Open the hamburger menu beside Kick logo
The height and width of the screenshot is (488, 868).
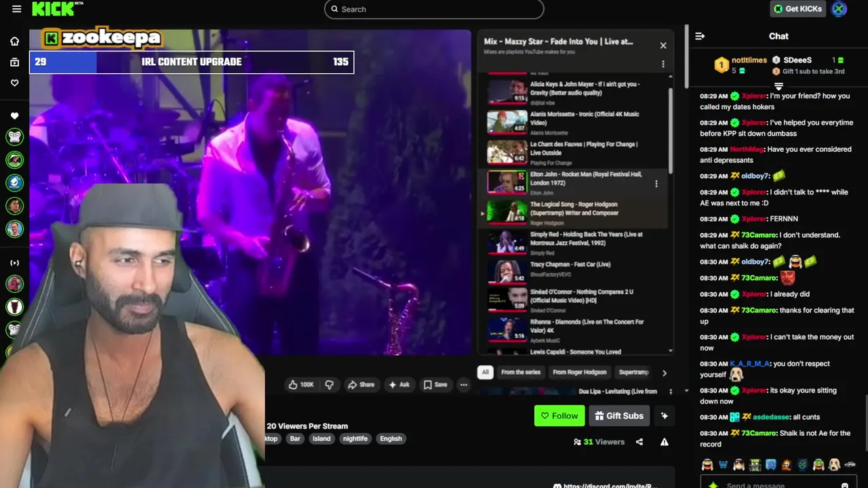pos(16,9)
